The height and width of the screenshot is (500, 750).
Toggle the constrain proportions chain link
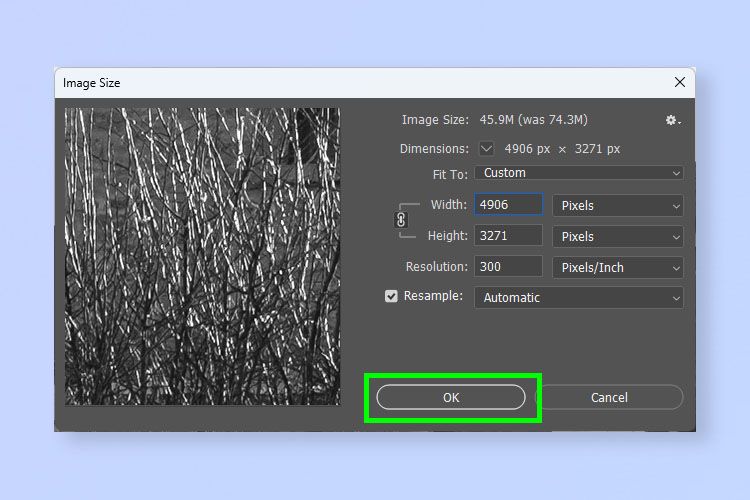[x=401, y=220]
